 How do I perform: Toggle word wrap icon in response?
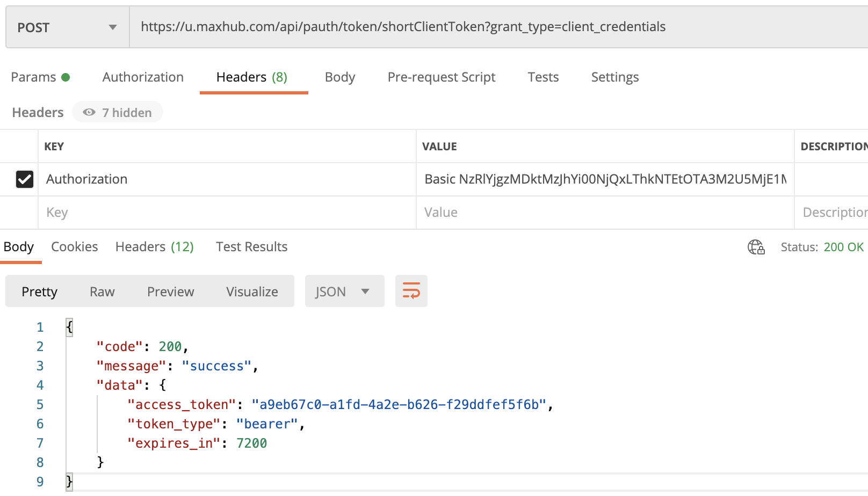(411, 291)
